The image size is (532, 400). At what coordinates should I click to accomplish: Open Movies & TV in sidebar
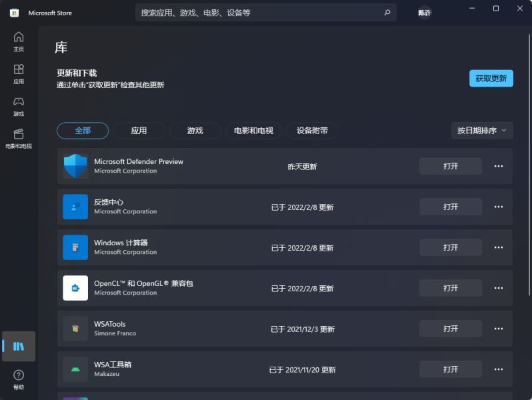click(x=19, y=139)
